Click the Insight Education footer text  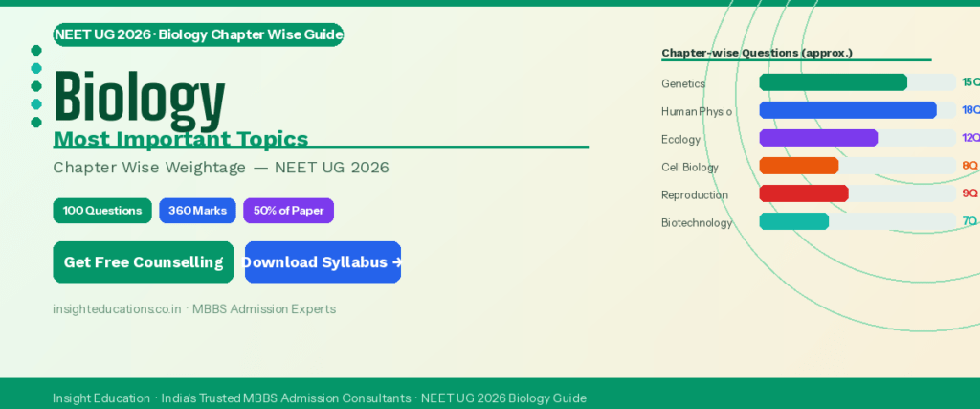click(x=100, y=398)
